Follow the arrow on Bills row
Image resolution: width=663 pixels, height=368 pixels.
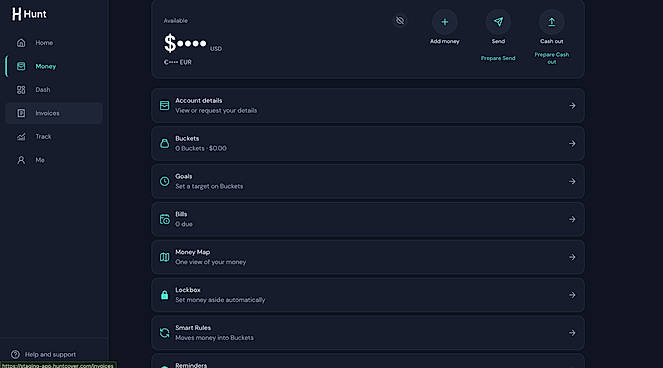click(572, 219)
